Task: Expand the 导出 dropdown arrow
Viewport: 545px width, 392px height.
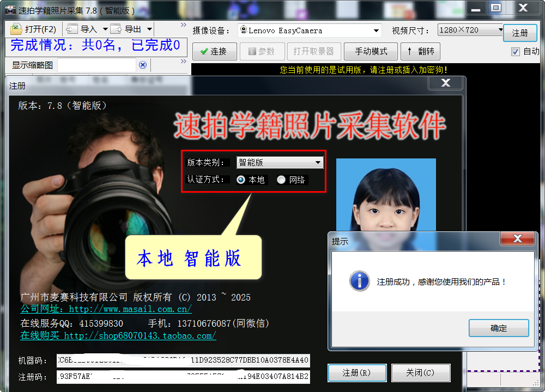Action: tap(149, 29)
